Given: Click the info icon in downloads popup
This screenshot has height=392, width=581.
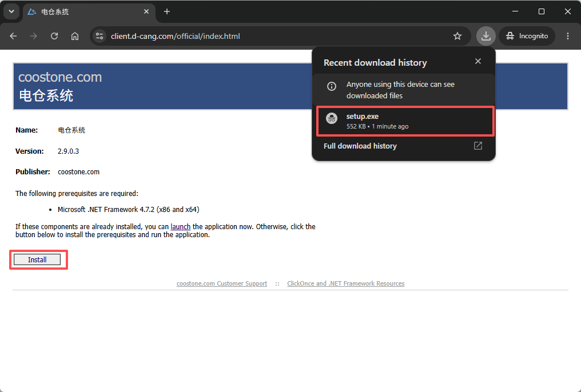Looking at the screenshot, I should point(332,86).
